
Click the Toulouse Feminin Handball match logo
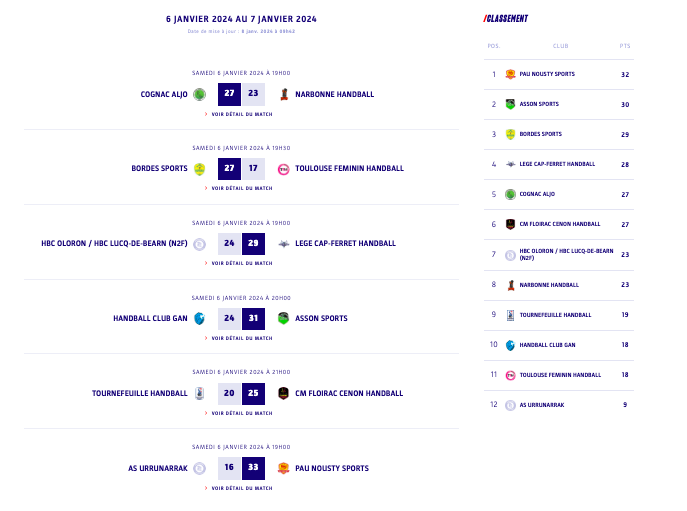point(284,169)
